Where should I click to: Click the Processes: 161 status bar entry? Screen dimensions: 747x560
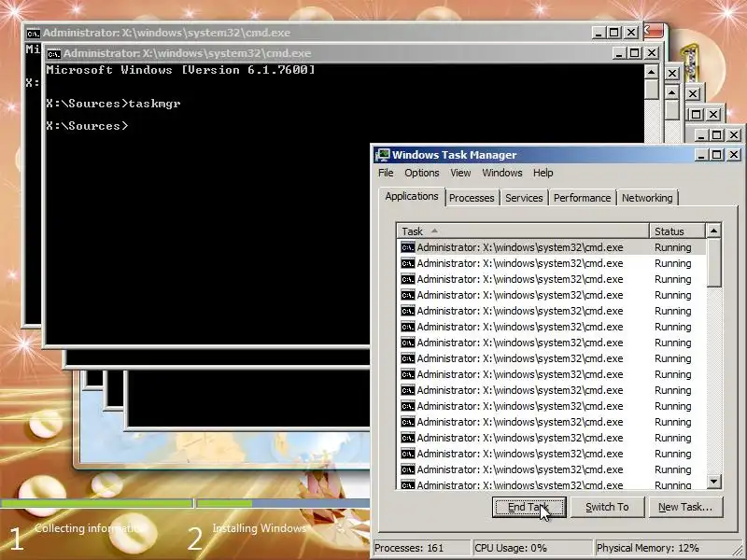421,548
